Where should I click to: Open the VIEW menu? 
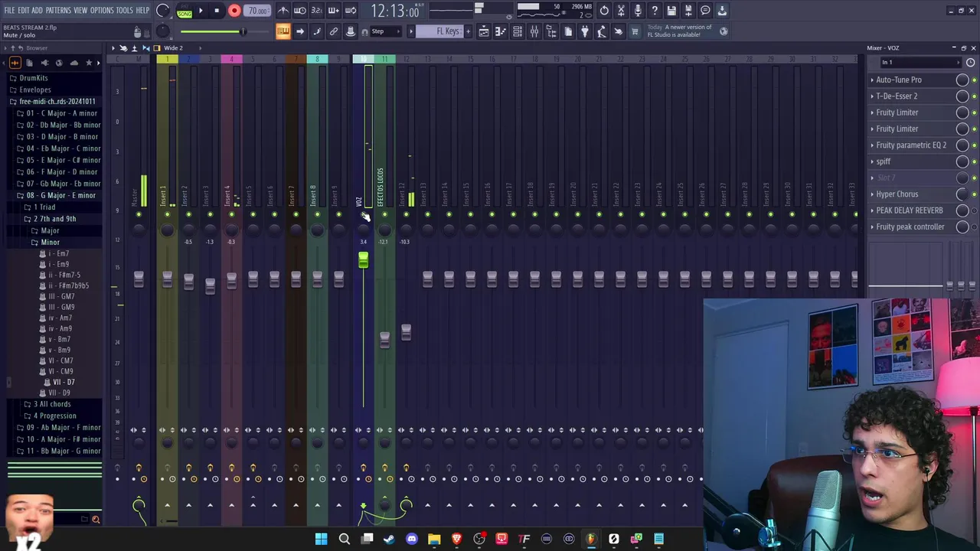(80, 10)
